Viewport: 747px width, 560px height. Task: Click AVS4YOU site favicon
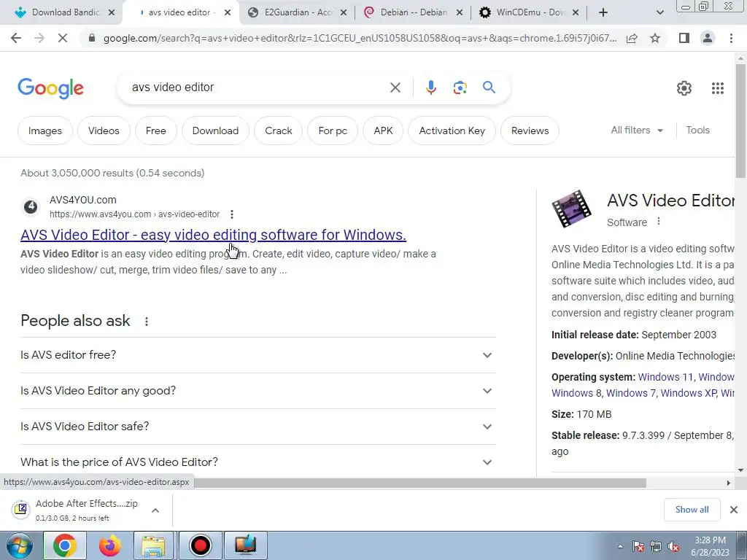[31, 206]
